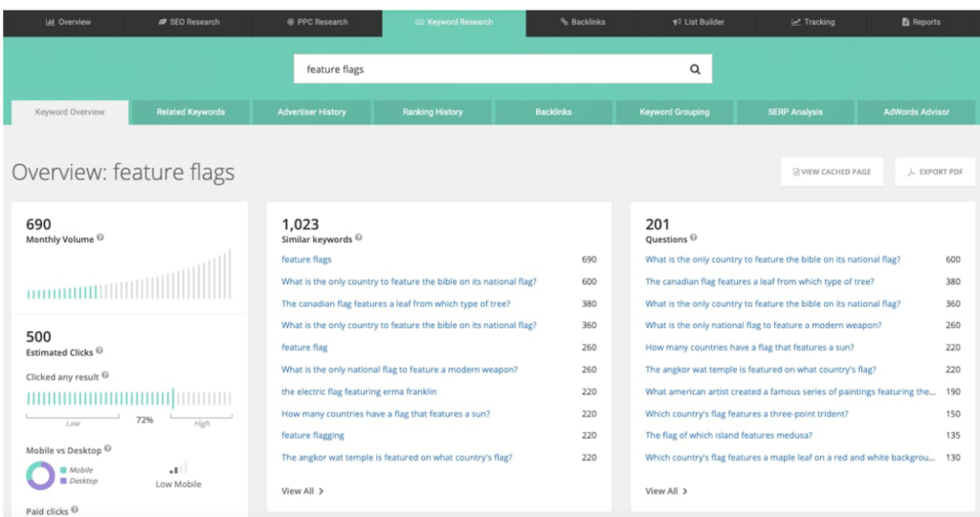The image size is (980, 517).
Task: Open canadian flag leaf link in Similar keywords
Action: (395, 303)
